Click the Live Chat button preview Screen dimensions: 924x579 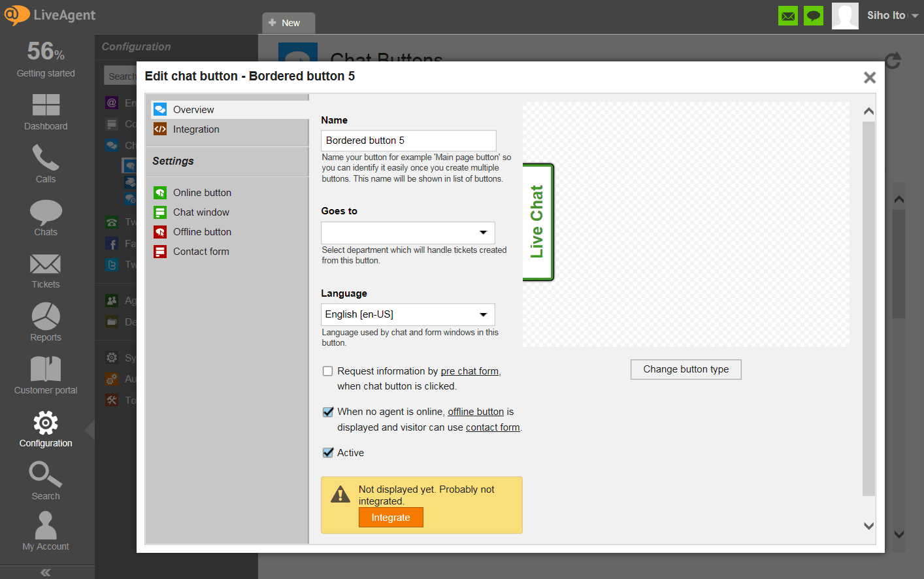point(538,222)
